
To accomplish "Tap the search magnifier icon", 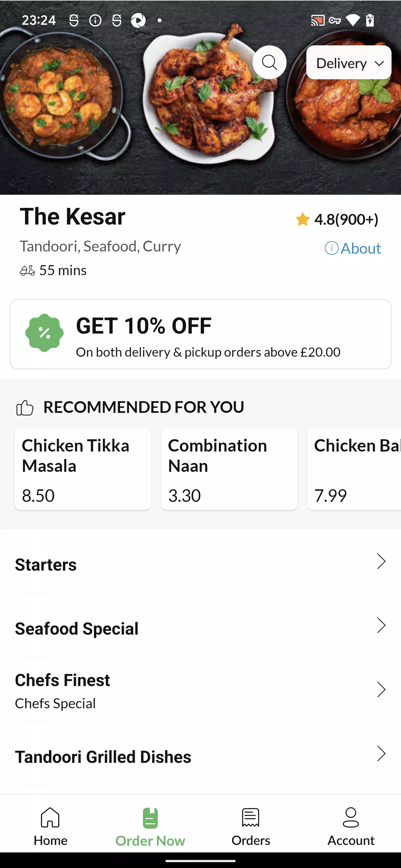I will pos(269,62).
